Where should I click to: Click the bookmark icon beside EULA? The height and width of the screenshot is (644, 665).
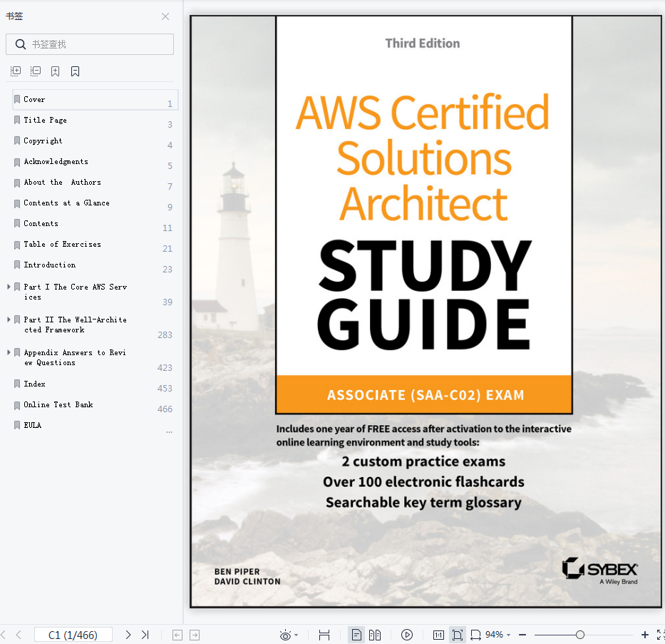tap(17, 425)
